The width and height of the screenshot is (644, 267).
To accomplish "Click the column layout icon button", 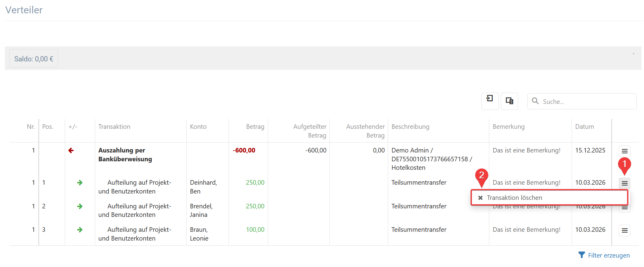I will pos(509,101).
